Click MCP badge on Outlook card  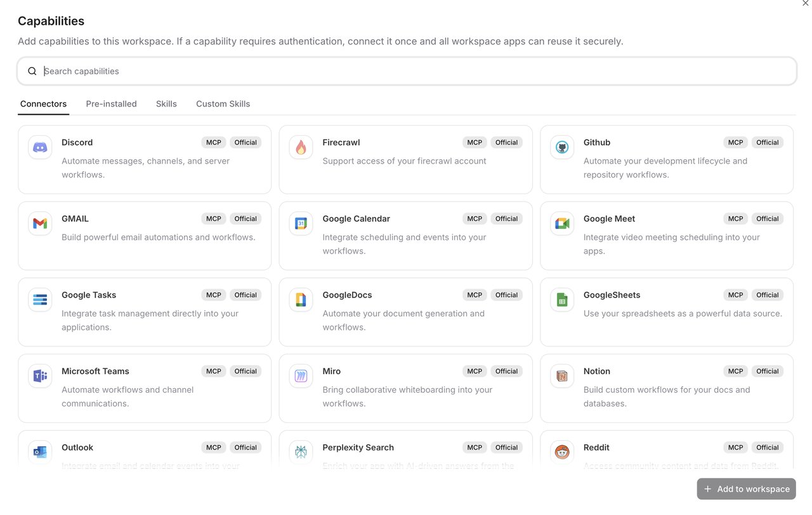[214, 447]
